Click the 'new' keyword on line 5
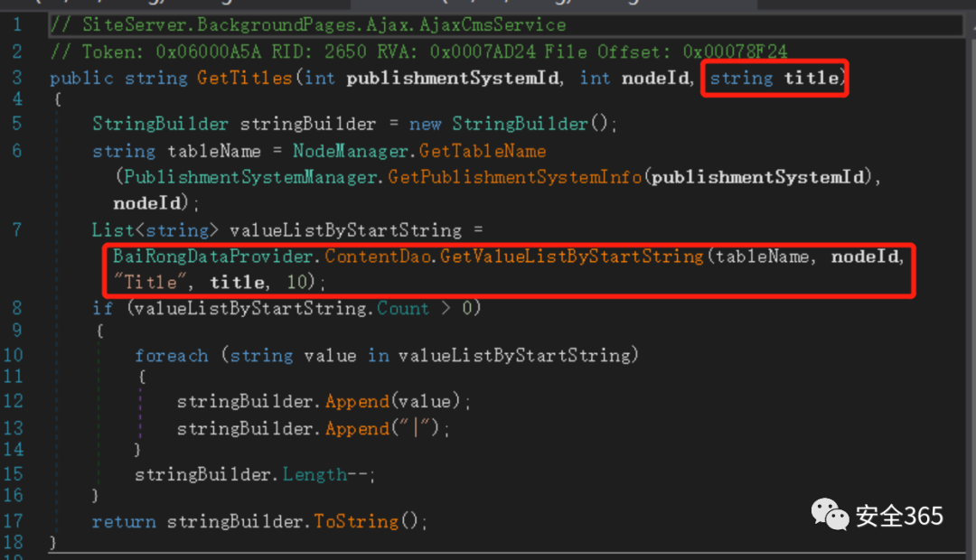The height and width of the screenshot is (560, 976). point(425,124)
